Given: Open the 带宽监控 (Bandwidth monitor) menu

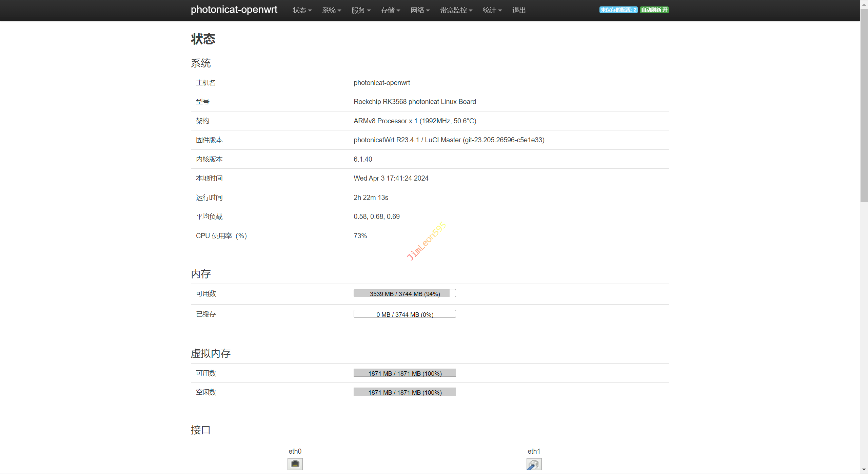Looking at the screenshot, I should point(456,10).
